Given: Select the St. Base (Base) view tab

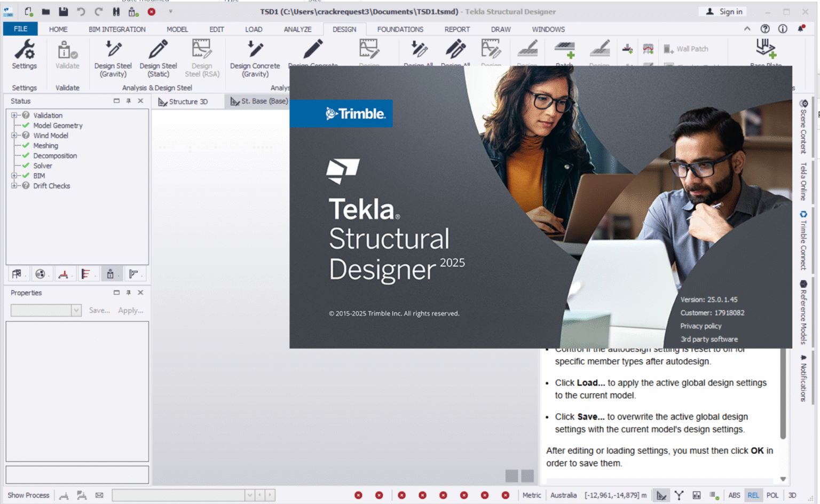Looking at the screenshot, I should [x=259, y=101].
